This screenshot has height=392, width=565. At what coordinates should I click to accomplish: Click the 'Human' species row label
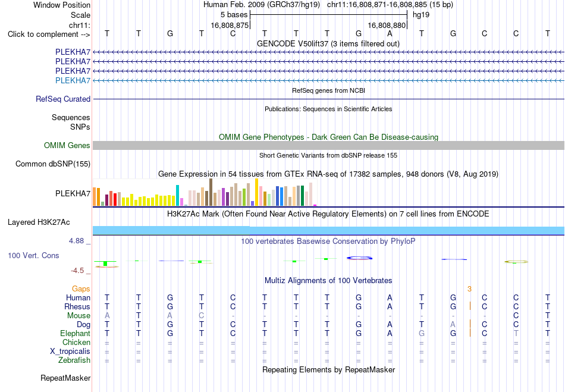pos(78,297)
